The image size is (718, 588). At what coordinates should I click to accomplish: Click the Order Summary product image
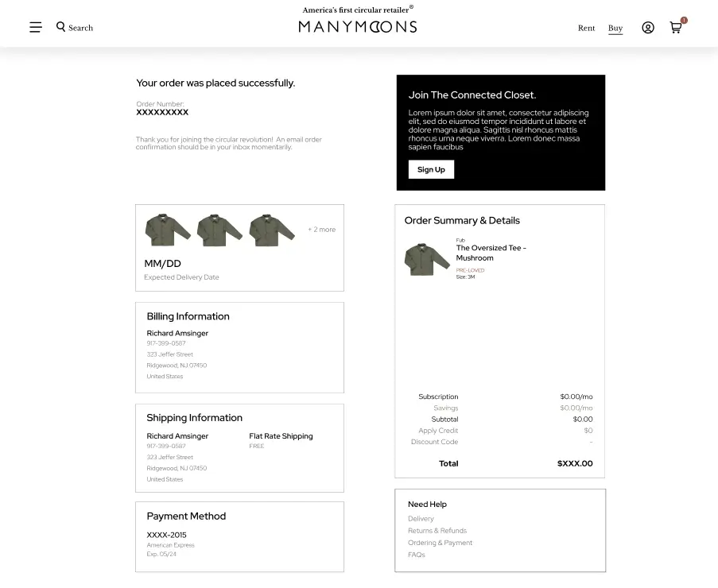tap(427, 259)
